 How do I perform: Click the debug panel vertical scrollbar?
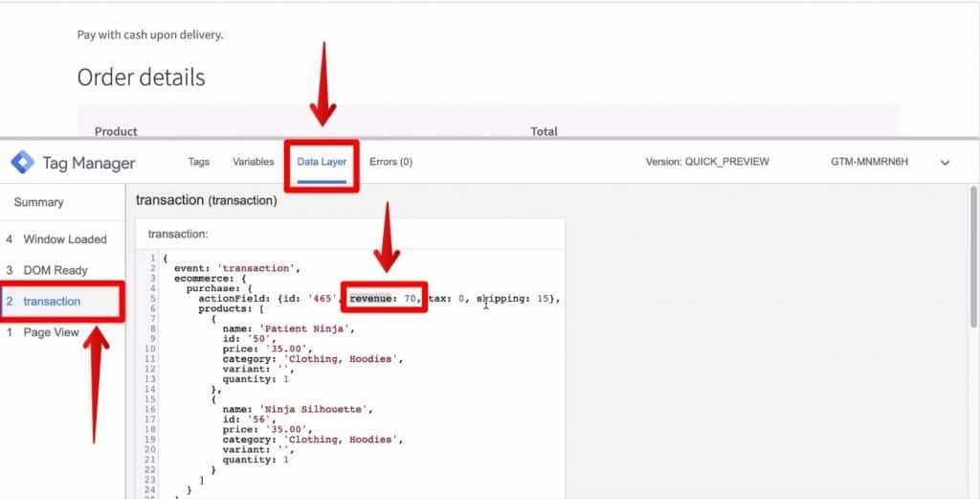click(x=973, y=257)
